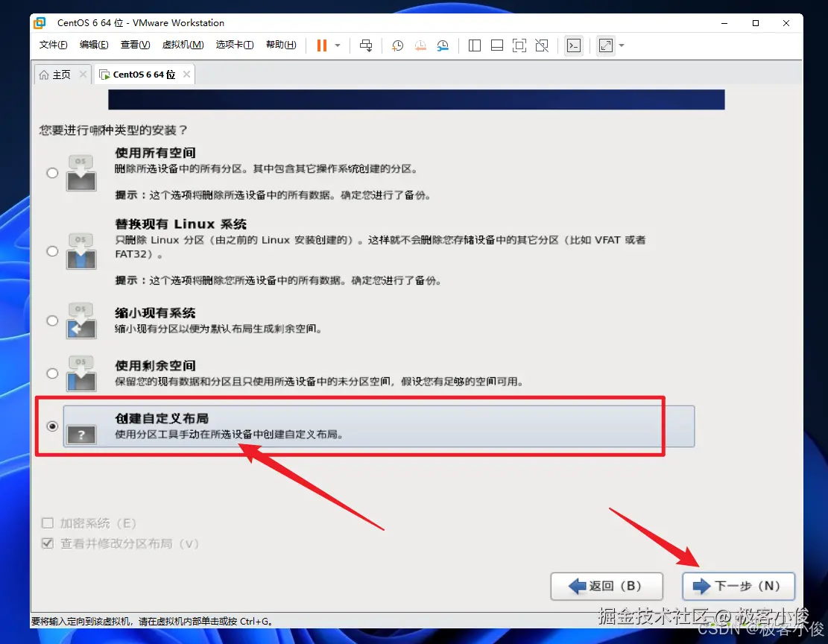828x644 pixels.
Task: Minimize the VMware Workstation window
Action: coord(724,23)
